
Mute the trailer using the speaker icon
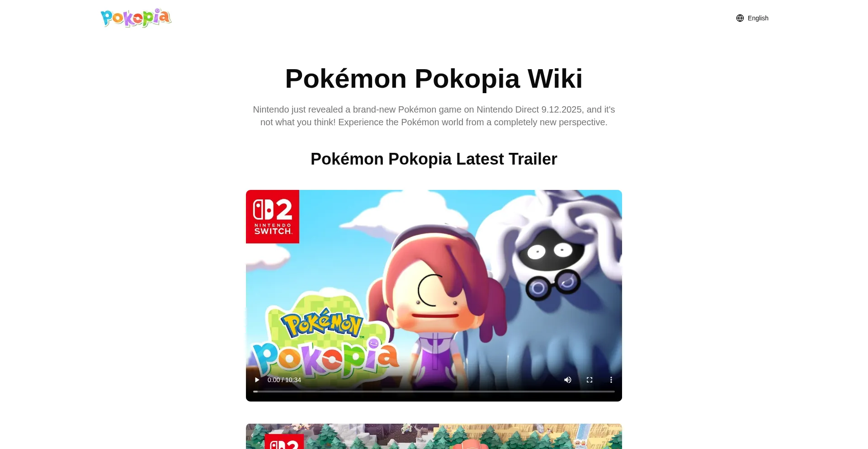click(x=568, y=380)
